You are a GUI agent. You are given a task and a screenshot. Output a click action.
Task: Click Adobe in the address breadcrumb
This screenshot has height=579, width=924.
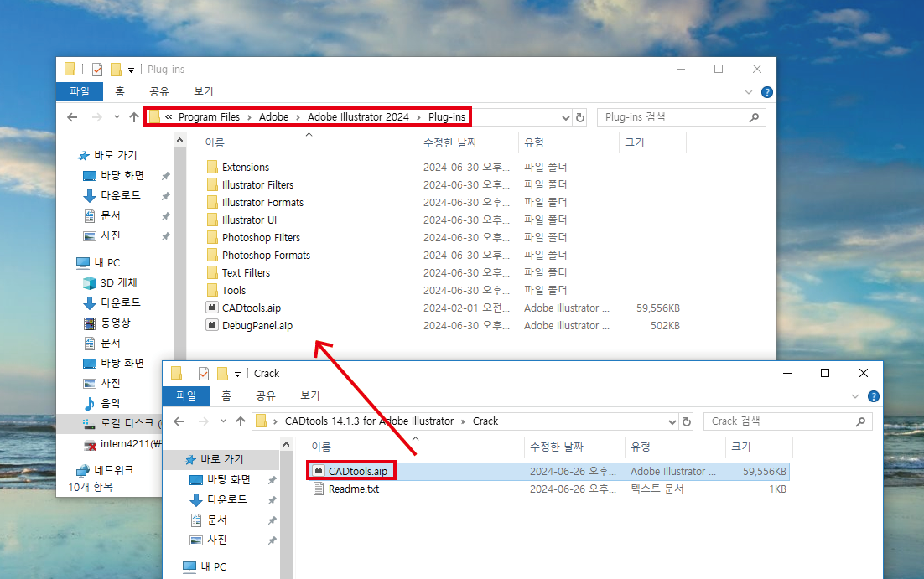pyautogui.click(x=274, y=117)
